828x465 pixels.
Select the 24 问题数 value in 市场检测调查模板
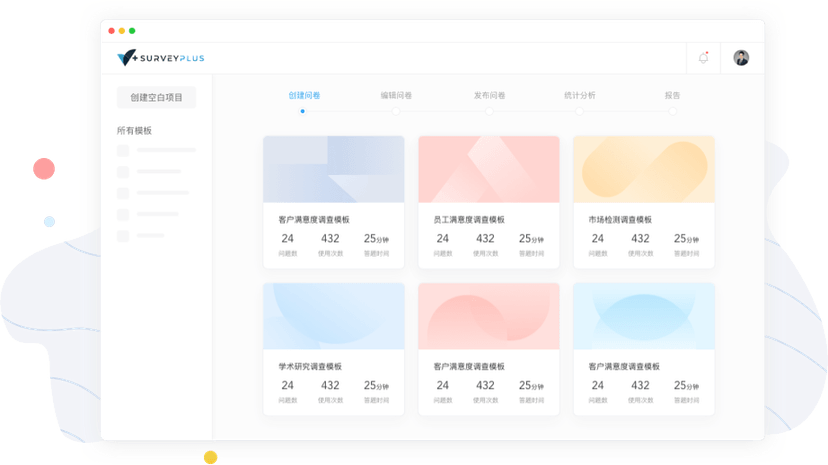pyautogui.click(x=598, y=239)
